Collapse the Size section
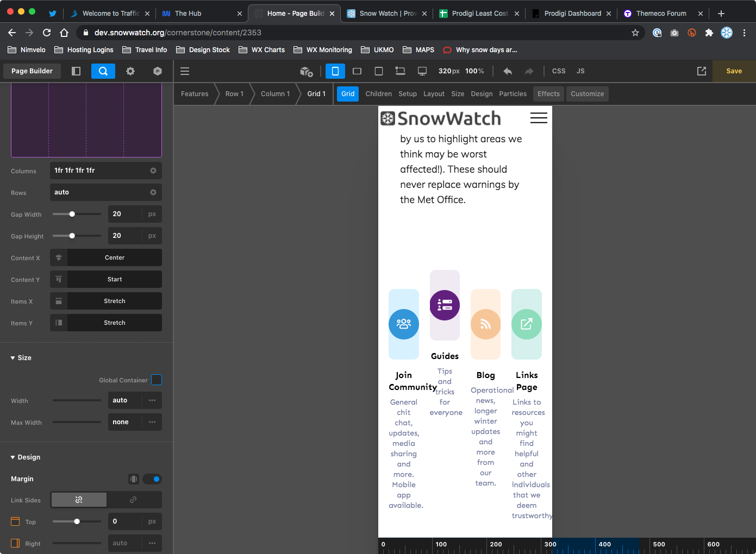The height and width of the screenshot is (554, 756). 21,358
